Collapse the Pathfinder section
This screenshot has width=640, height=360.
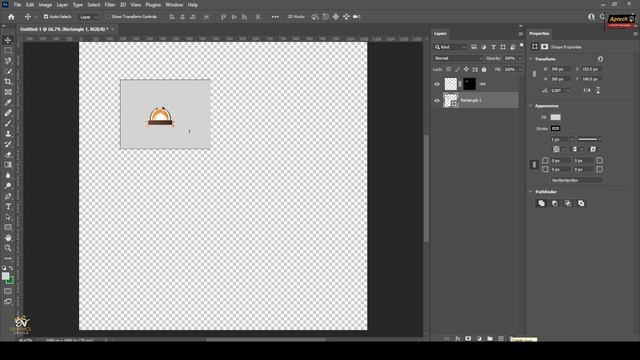point(531,191)
